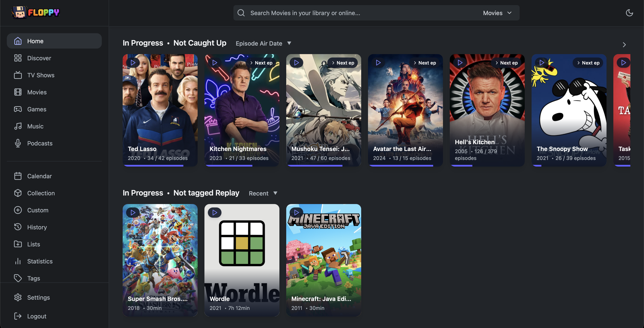Screen dimensions: 644x328
Task: Click the History clock icon
Action: click(18, 227)
